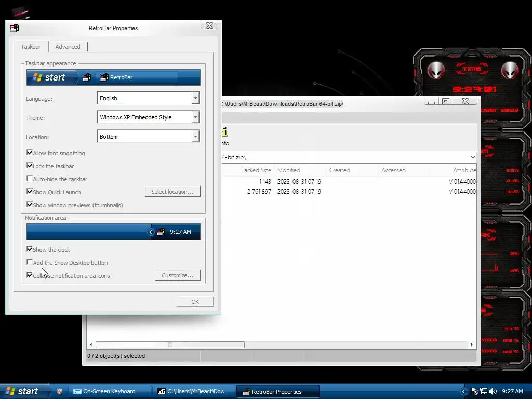The height and width of the screenshot is (399, 532).
Task: Click the Select location... button
Action: pos(172,192)
